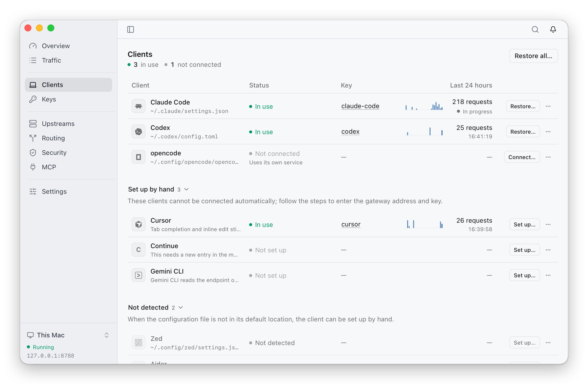Collapse the Not detected section

(x=155, y=308)
